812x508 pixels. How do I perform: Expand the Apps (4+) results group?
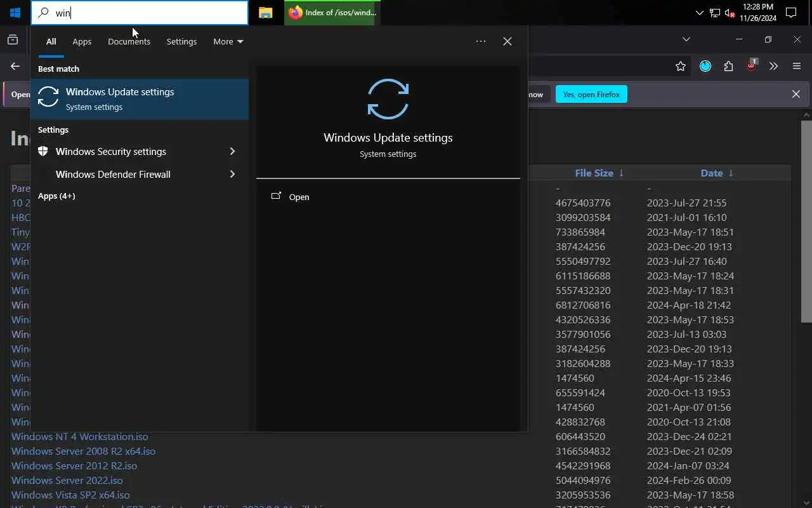pos(56,196)
